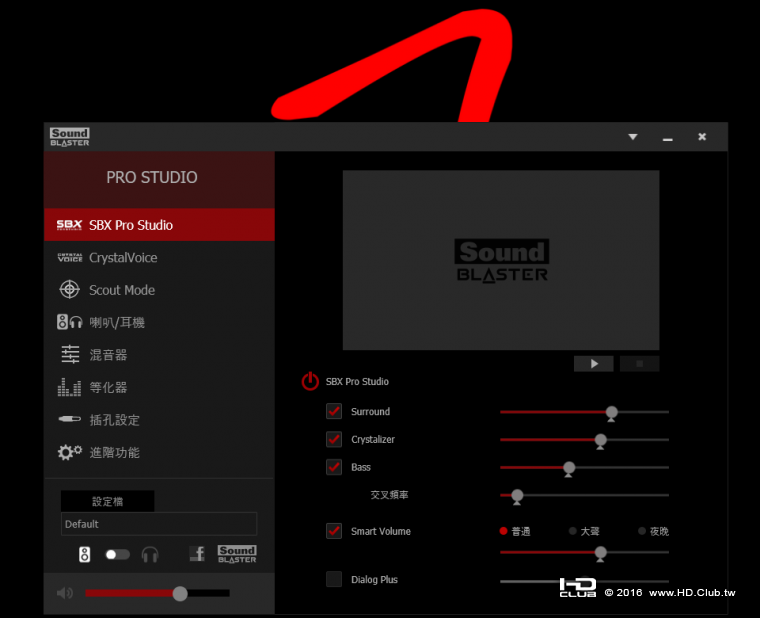
Task: Enable the Dialog Plus checkbox
Action: click(x=334, y=579)
